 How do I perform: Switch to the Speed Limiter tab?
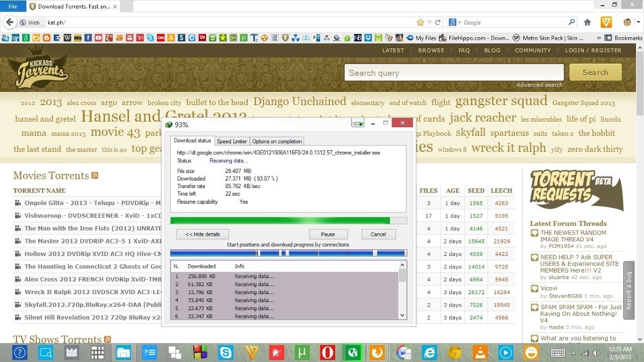point(231,141)
